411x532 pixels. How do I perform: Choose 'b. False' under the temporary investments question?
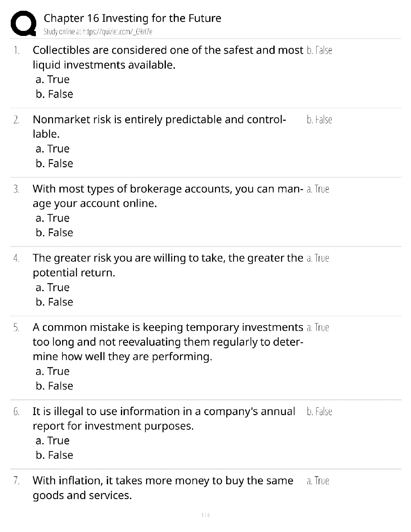[x=54, y=386]
